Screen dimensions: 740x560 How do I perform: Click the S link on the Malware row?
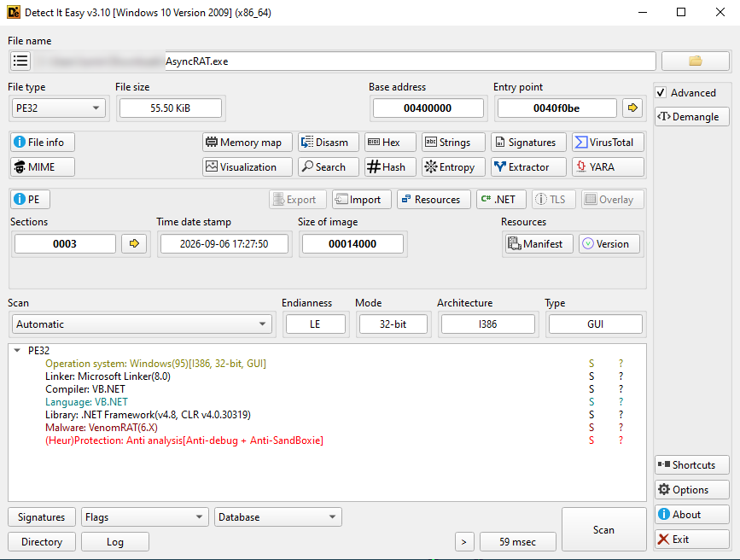591,428
